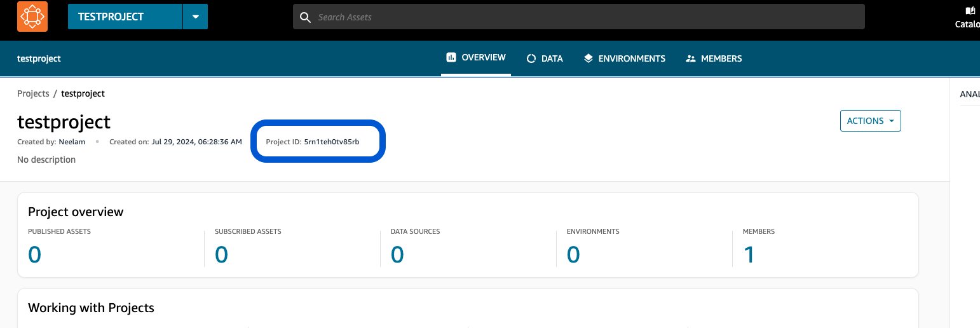Image resolution: width=980 pixels, height=328 pixels.
Task: Click the Members people icon
Action: (x=691, y=58)
